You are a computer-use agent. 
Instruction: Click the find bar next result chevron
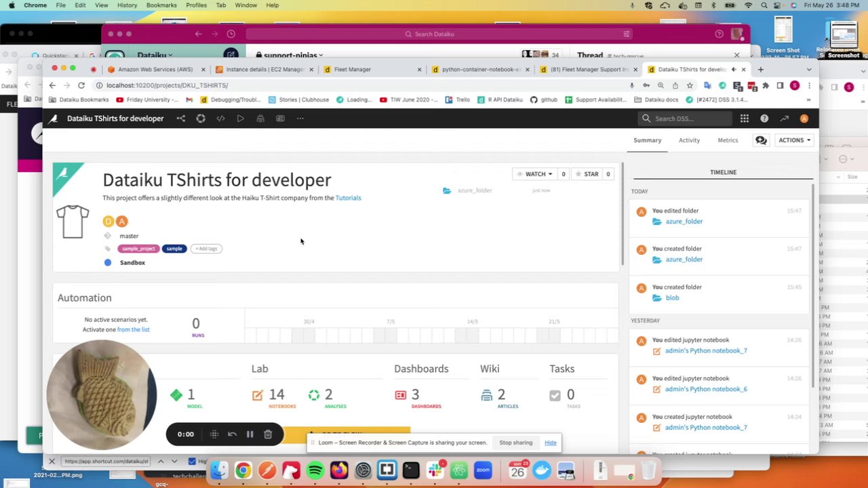coord(174,462)
